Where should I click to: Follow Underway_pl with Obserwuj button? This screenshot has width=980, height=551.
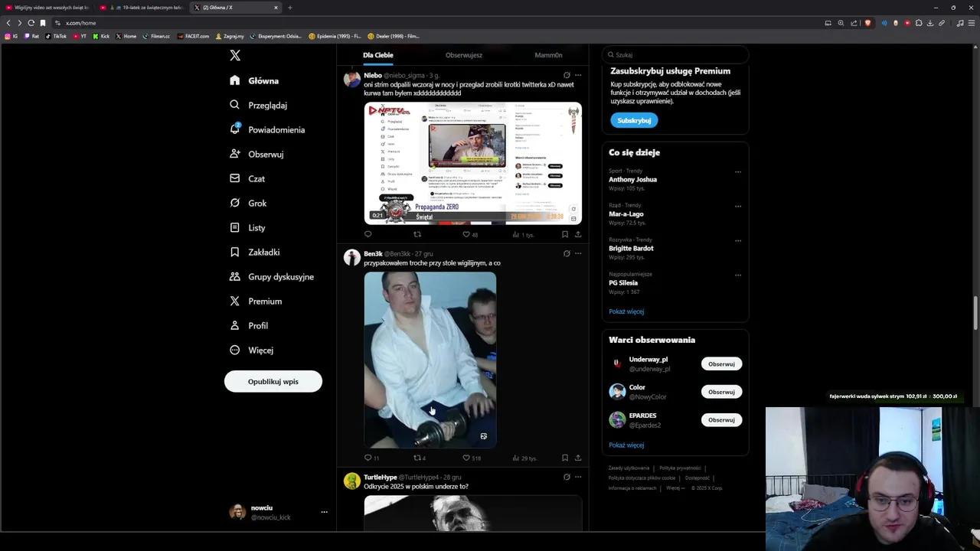pyautogui.click(x=721, y=364)
